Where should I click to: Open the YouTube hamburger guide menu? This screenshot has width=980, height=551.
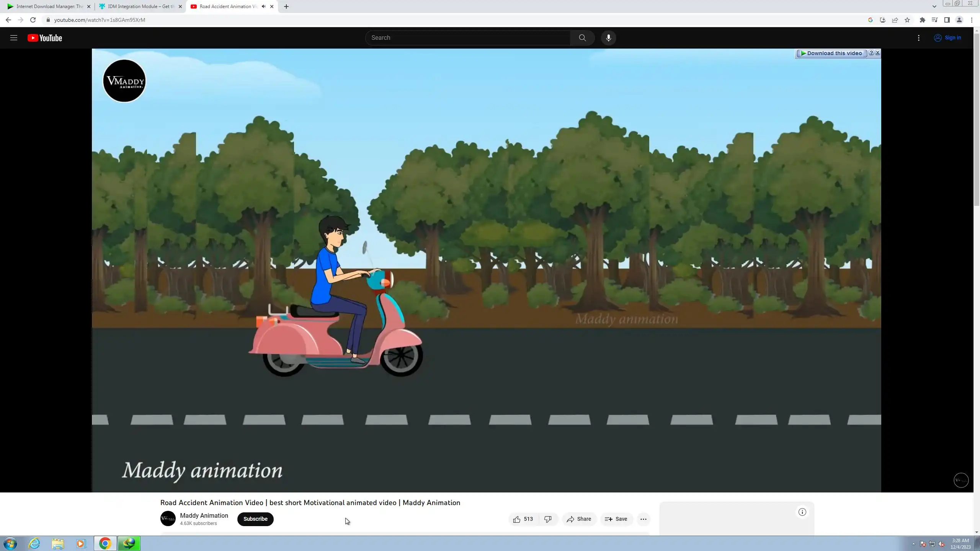pyautogui.click(x=14, y=38)
